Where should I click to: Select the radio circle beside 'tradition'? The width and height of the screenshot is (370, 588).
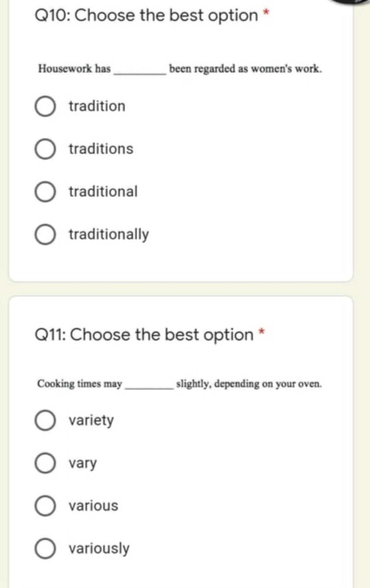tap(45, 107)
